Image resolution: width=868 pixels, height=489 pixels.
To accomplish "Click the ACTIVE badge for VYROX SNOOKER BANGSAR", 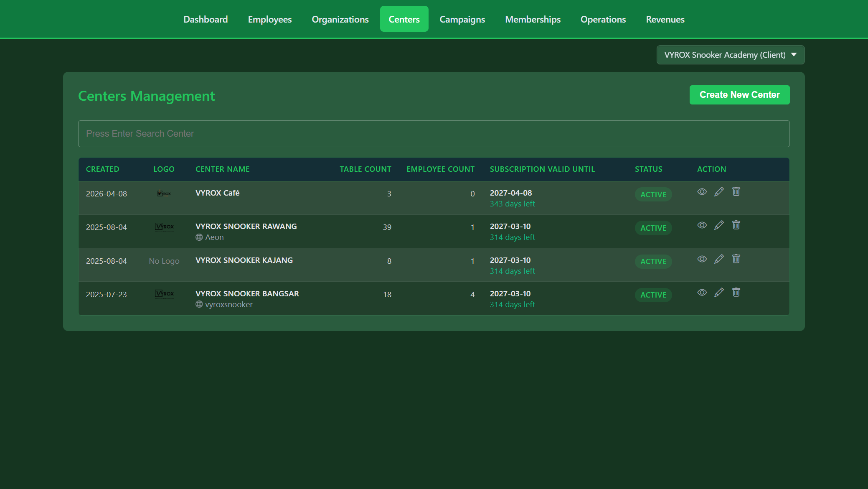I will [x=653, y=295].
